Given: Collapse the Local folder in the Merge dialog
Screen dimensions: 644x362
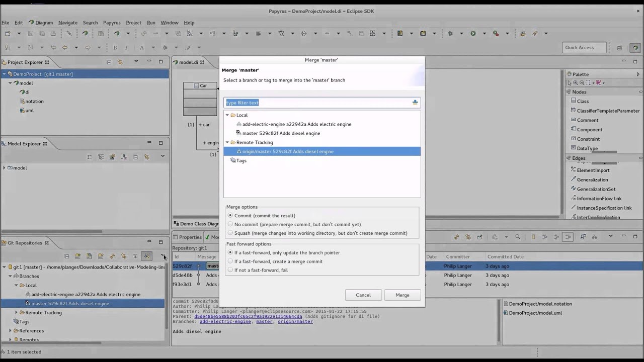Looking at the screenshot, I should click(x=227, y=115).
